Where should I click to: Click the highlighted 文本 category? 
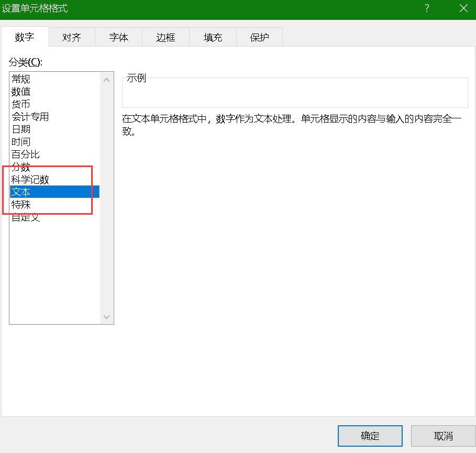(x=54, y=192)
